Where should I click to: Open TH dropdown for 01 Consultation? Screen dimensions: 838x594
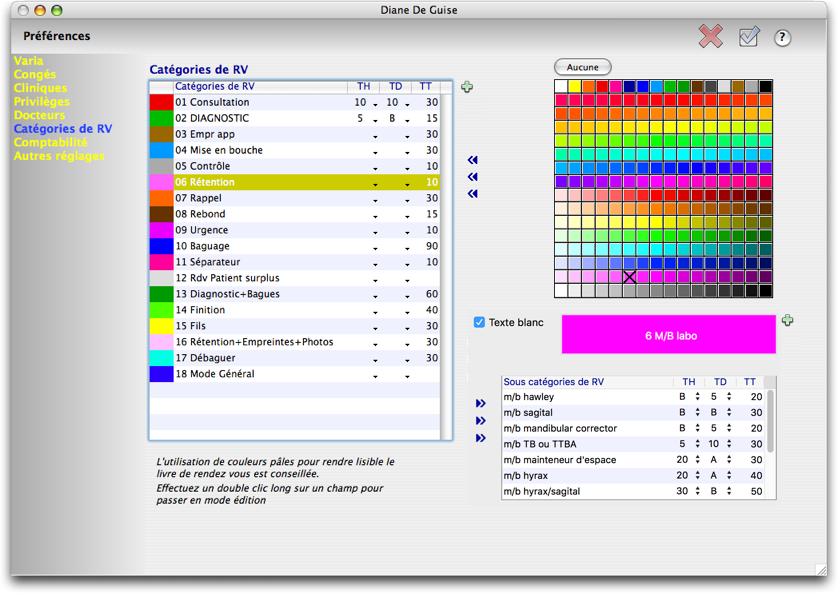click(x=375, y=104)
